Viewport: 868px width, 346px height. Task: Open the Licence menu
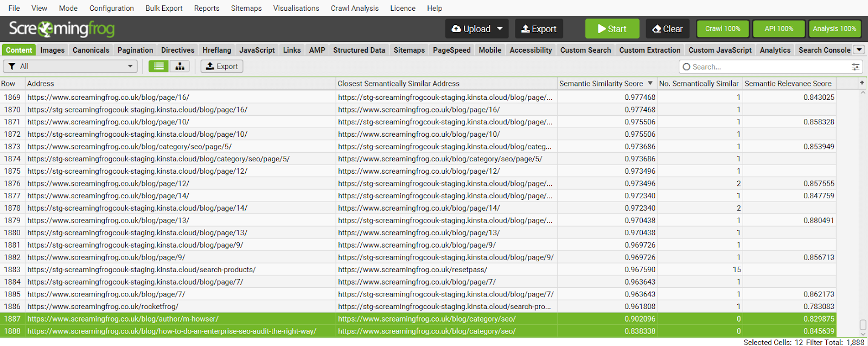403,8
